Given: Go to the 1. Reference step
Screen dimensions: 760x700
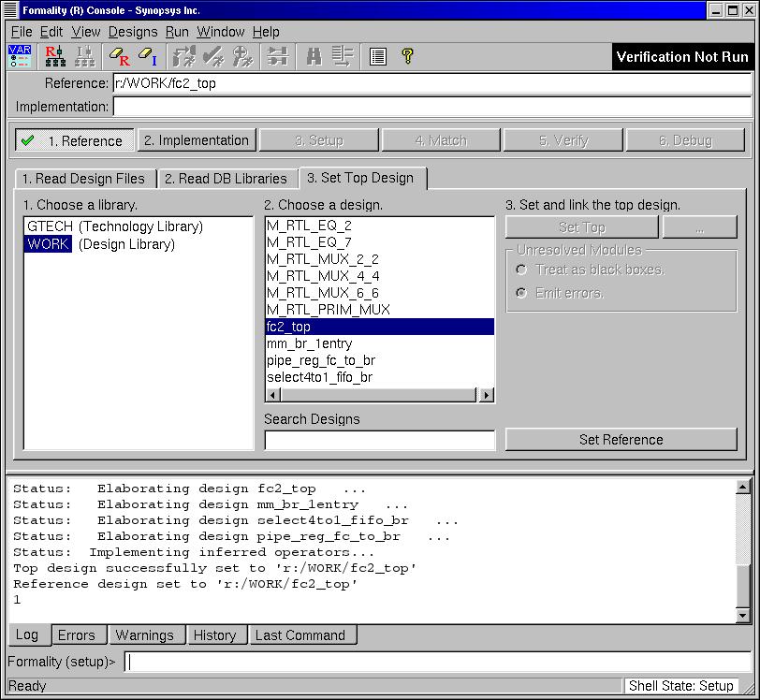Looking at the screenshot, I should [x=75, y=140].
